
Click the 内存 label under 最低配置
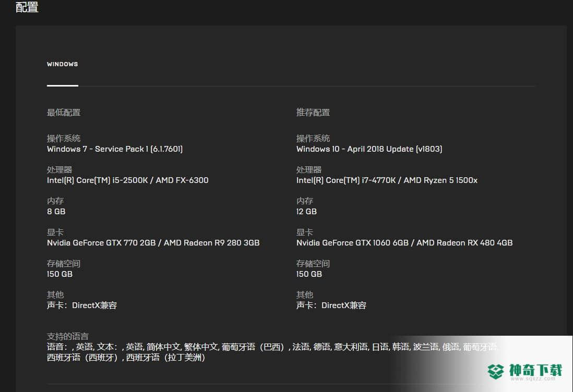coord(55,201)
